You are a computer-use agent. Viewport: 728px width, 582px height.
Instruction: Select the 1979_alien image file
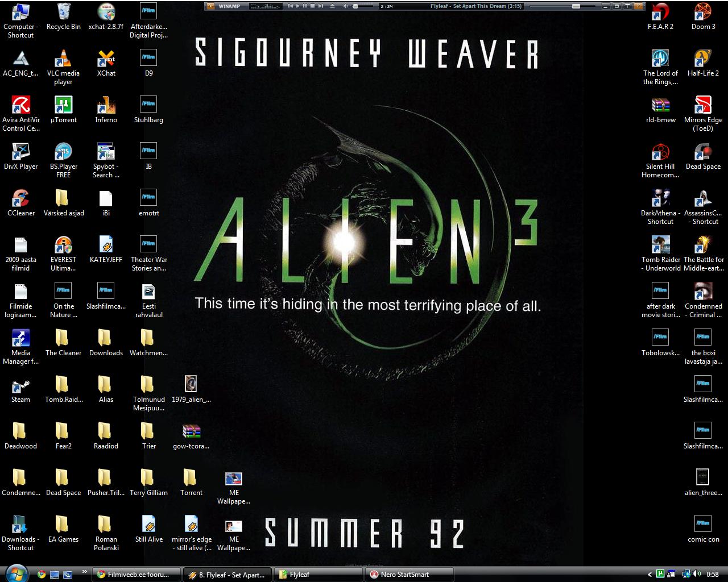click(191, 389)
